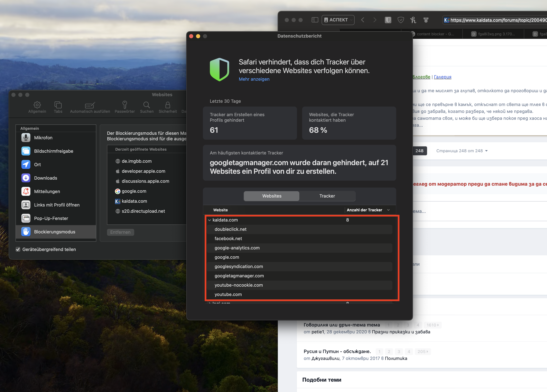Click the Bitwarden shield extension icon
547x392 pixels.
[388, 20]
